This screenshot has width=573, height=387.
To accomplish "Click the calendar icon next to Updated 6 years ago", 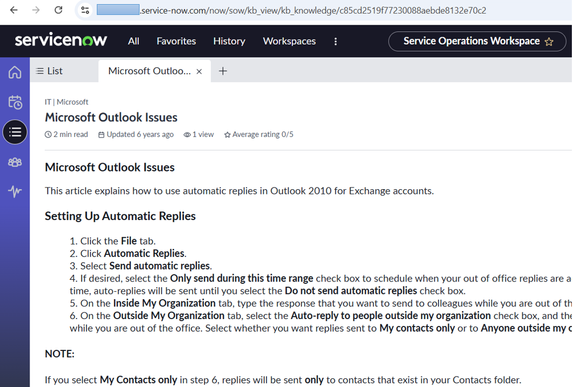I will 101,135.
